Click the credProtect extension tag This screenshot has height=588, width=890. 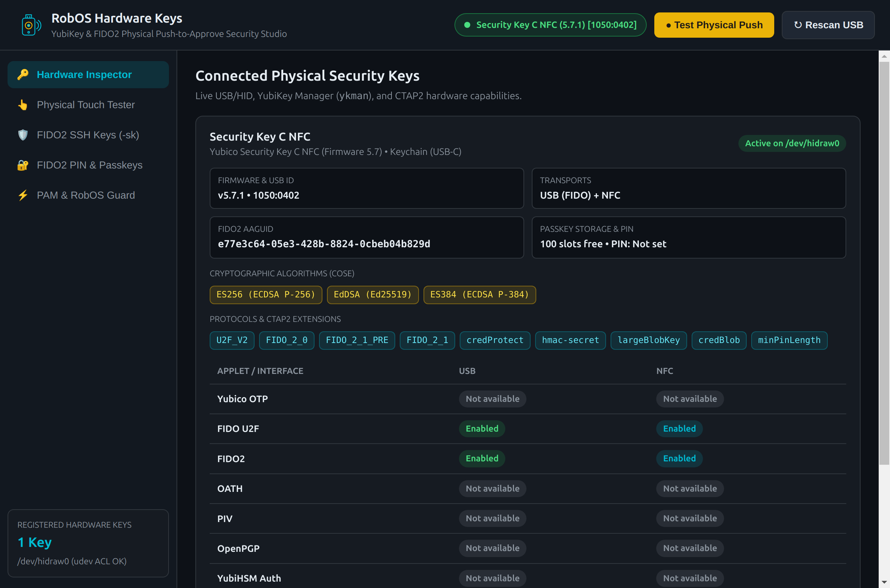tap(495, 340)
